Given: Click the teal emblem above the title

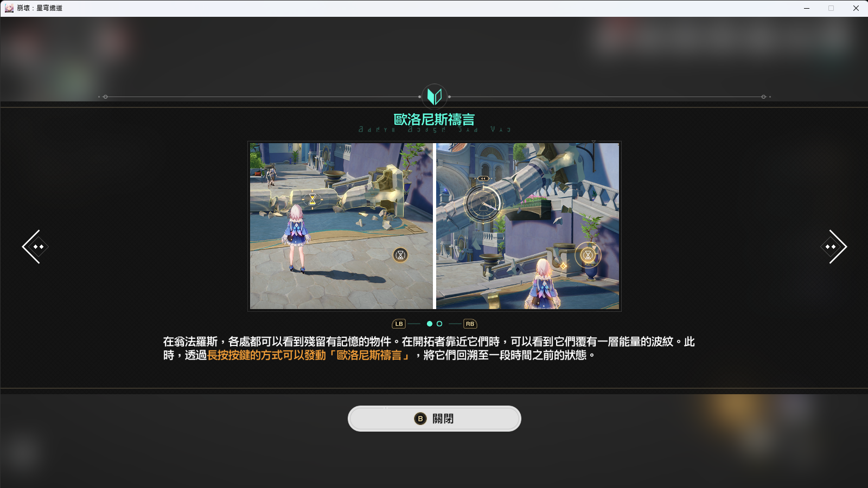Looking at the screenshot, I should pyautogui.click(x=435, y=97).
